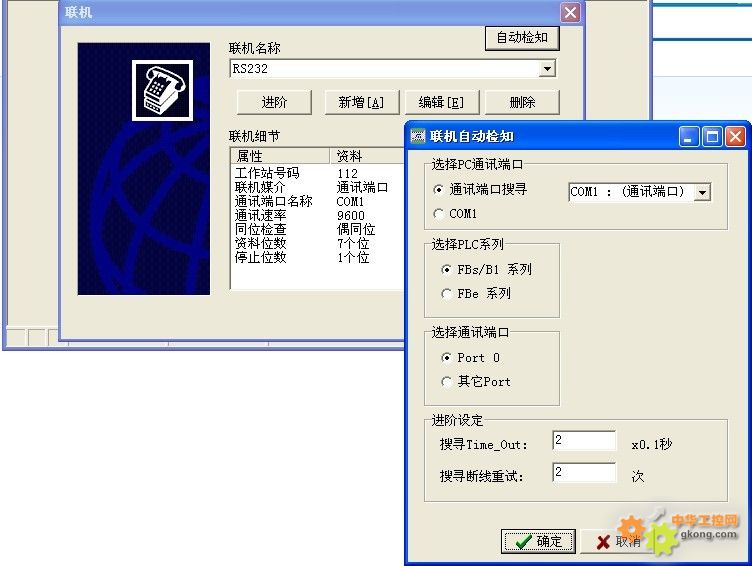Maximize the 联机自动检知 window

(x=712, y=137)
